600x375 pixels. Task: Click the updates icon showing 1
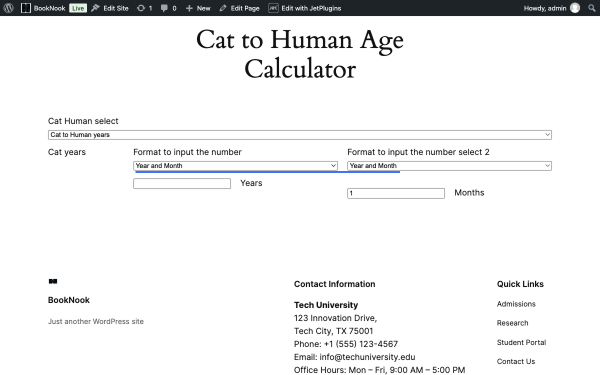(144, 8)
